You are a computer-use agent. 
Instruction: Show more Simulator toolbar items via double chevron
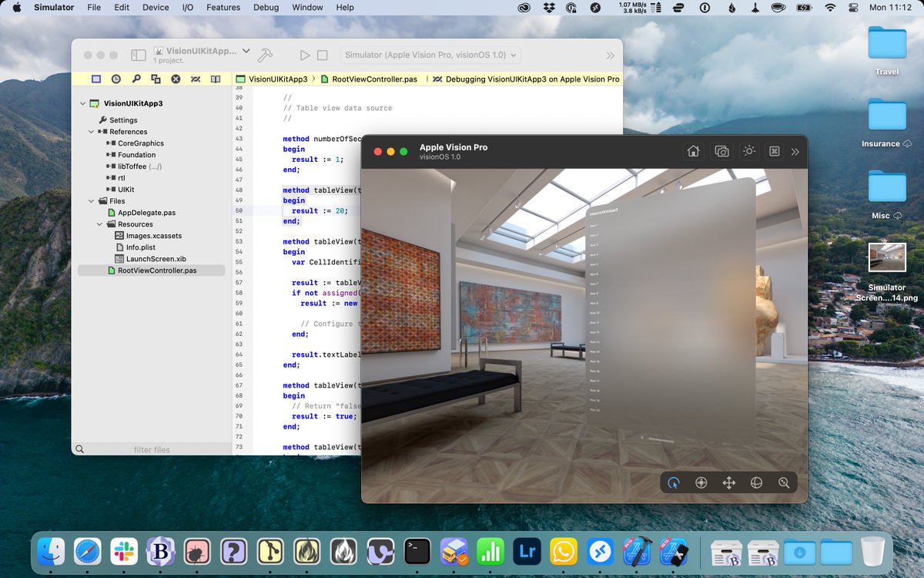pos(795,152)
